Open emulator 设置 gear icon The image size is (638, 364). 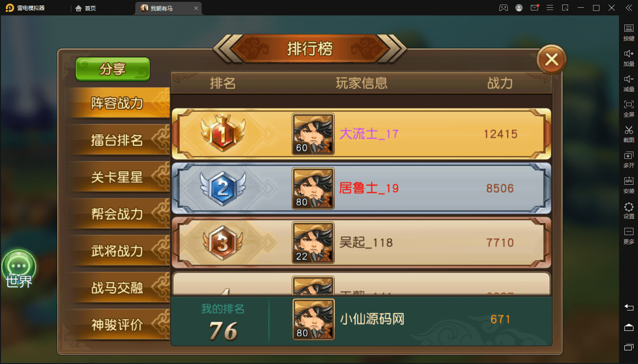click(629, 210)
